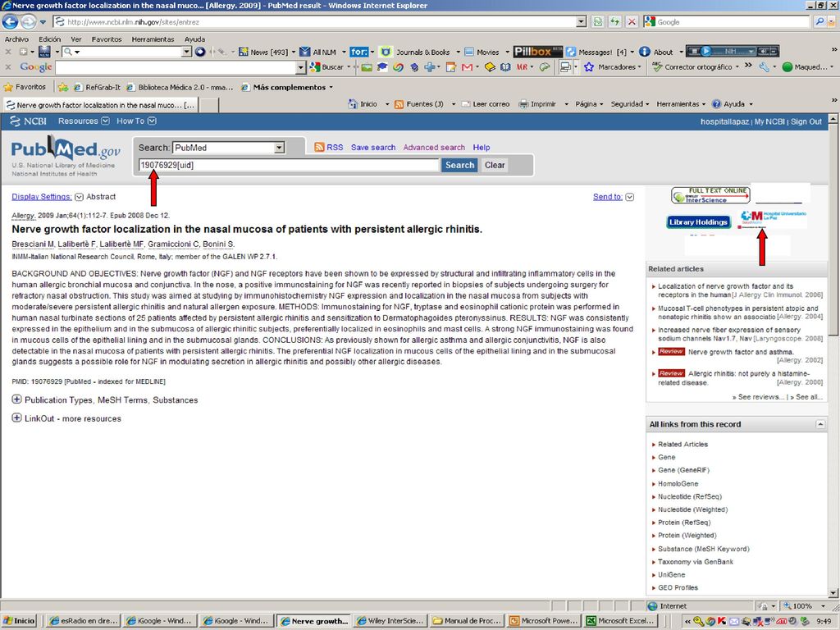
Task: Switch to Wiley InterScience taskbar button
Action: [390, 621]
